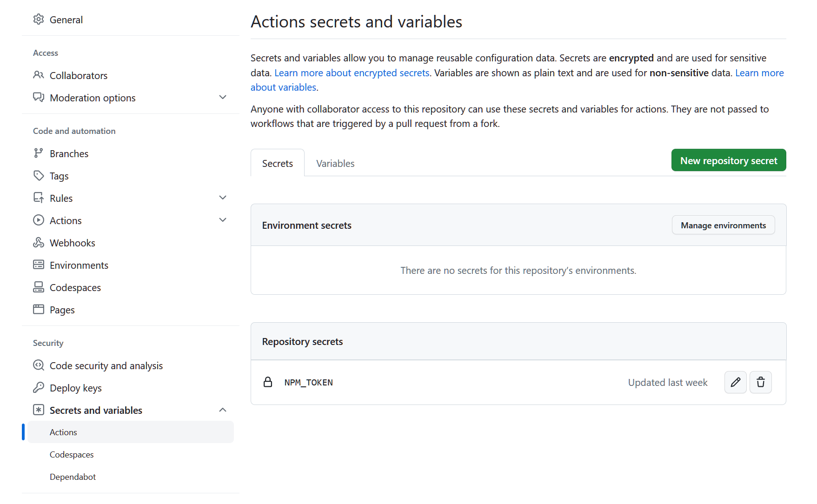Click the Collaborators people icon
The width and height of the screenshot is (817, 504).
(39, 75)
